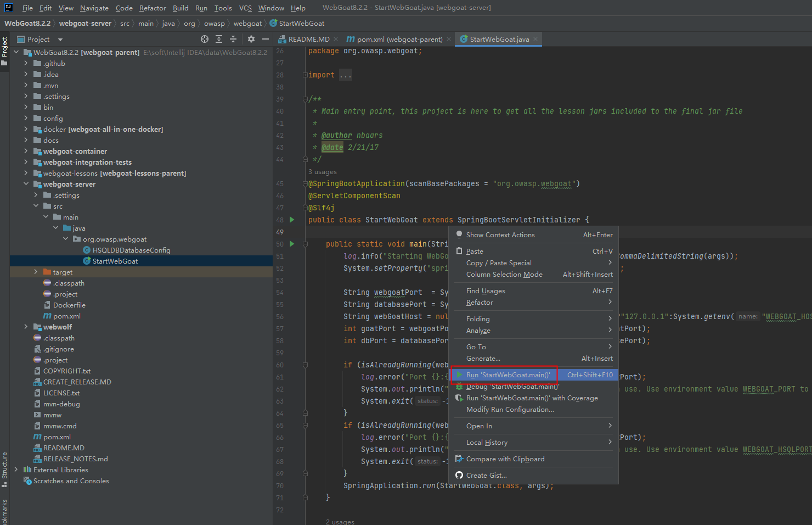Expand the webgoat-container module
The width and height of the screenshot is (812, 525).
(x=26, y=152)
